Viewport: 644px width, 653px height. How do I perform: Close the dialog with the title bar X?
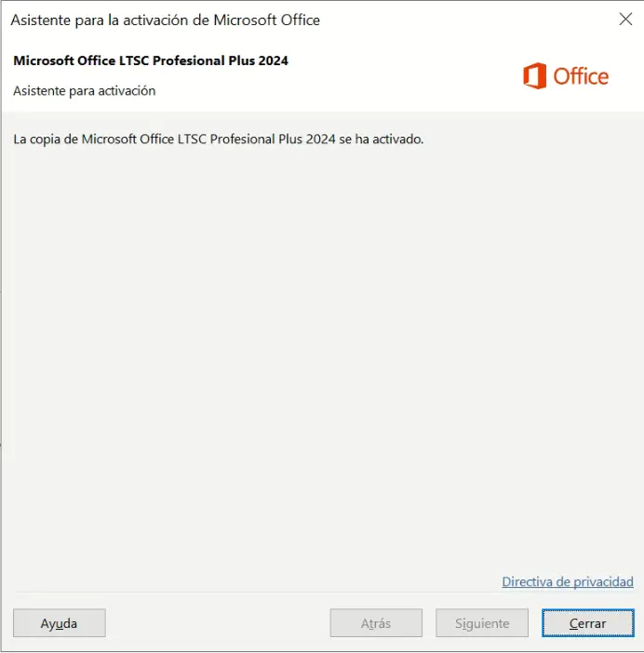point(624,20)
